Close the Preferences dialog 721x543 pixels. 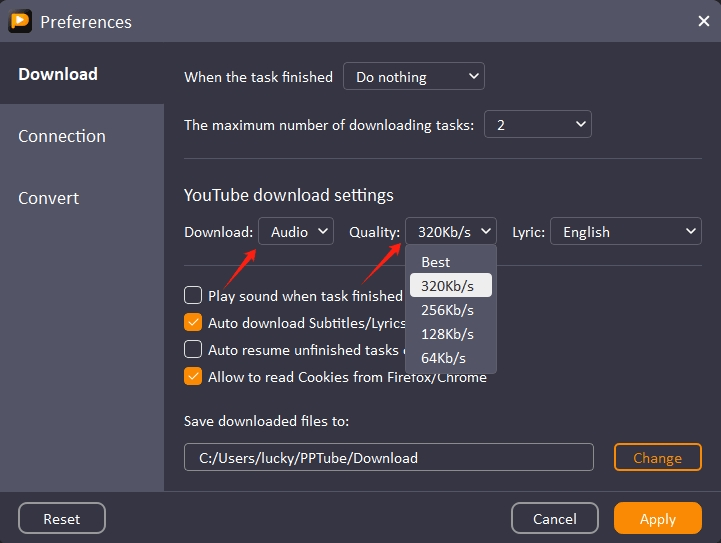(703, 21)
